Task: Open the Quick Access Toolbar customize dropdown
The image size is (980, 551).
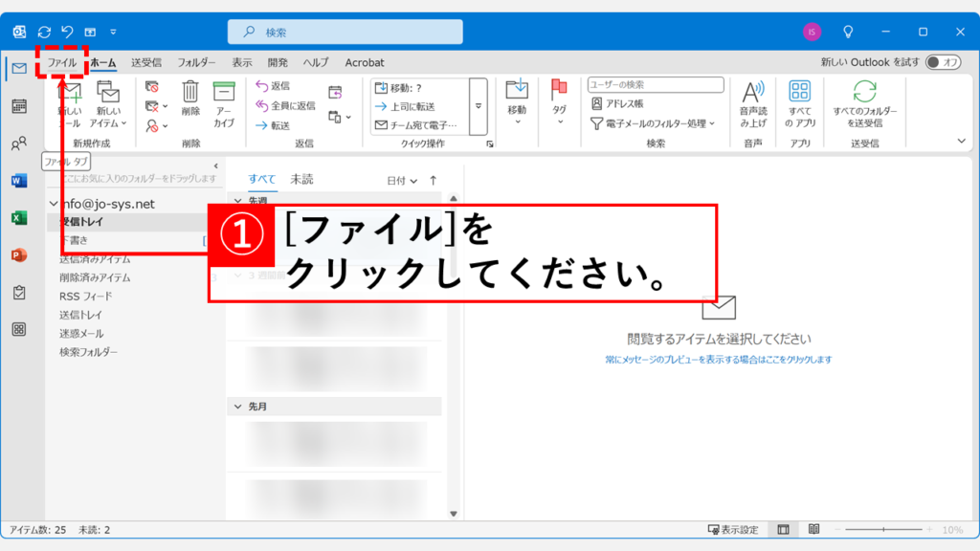Action: (x=113, y=32)
